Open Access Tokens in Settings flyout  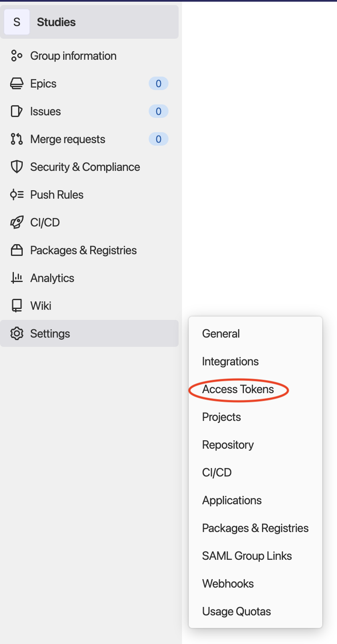tap(238, 389)
